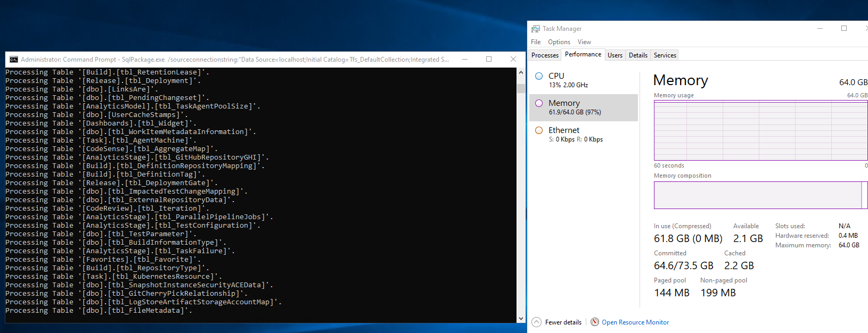Click the Maximum memory 64.0 GB value
Screen dimensions: 868x333
pyautogui.click(x=849, y=245)
